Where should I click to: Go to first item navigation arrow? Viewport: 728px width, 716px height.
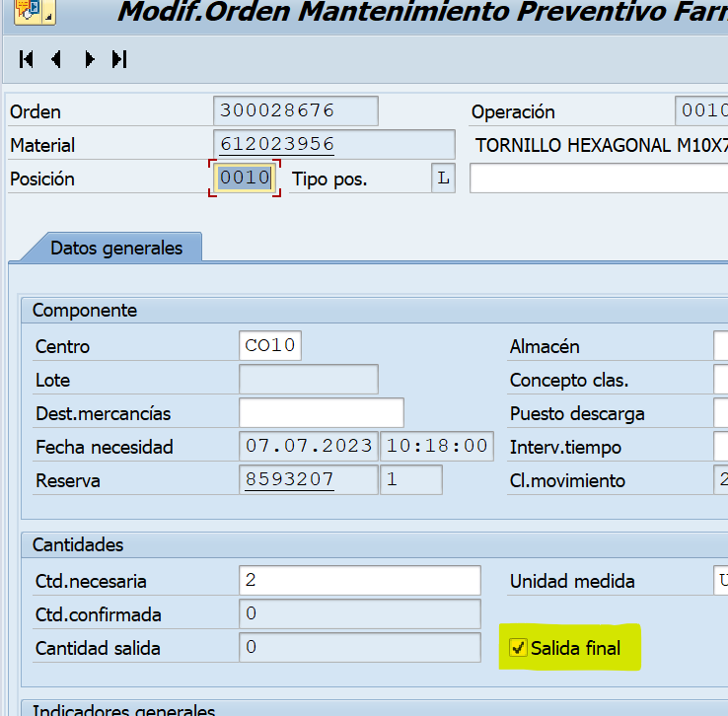[27, 59]
